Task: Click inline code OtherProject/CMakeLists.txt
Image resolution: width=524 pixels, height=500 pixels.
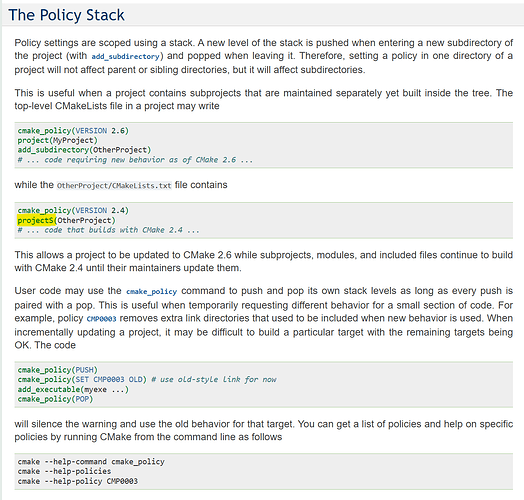Action: (114, 185)
